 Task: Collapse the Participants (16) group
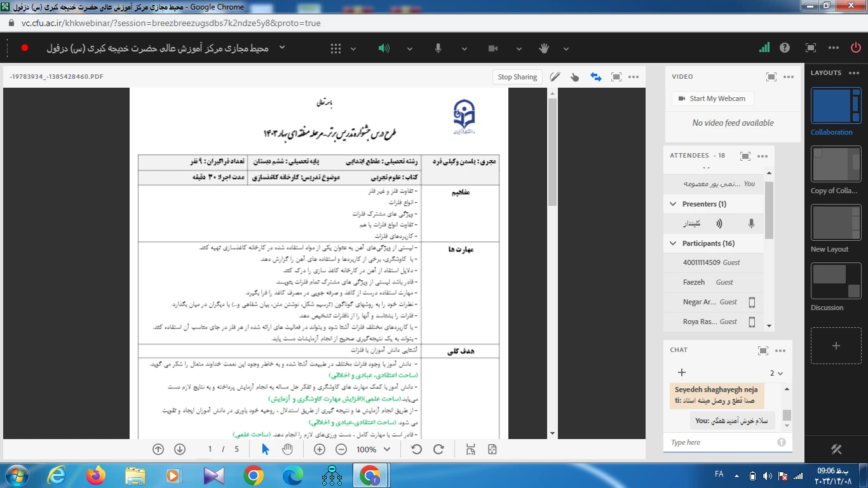pos(673,243)
